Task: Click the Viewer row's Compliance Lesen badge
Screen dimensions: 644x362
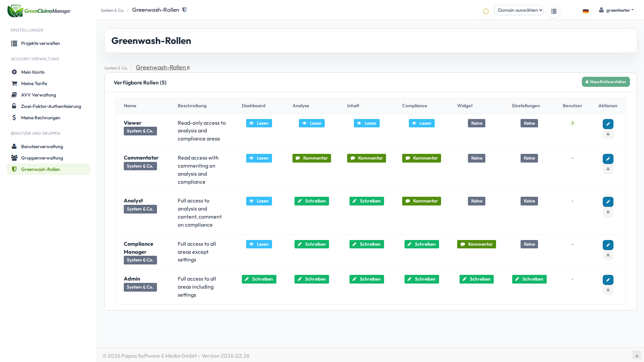Action: coord(422,123)
